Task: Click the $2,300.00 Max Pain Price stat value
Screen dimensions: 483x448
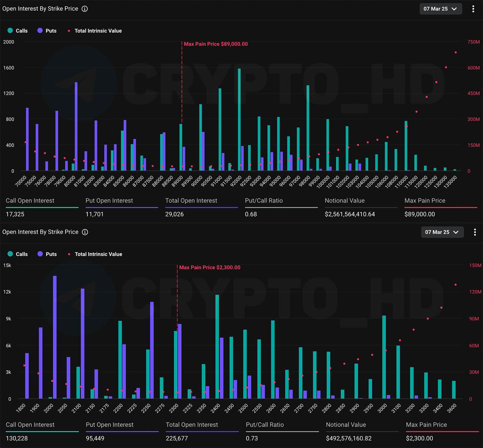Action: 420,438
